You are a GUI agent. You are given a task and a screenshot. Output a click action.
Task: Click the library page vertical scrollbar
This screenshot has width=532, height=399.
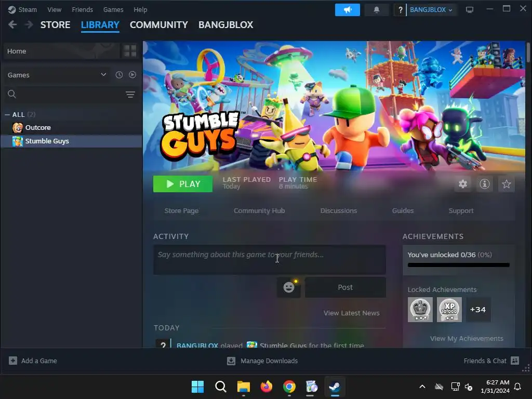(528, 52)
